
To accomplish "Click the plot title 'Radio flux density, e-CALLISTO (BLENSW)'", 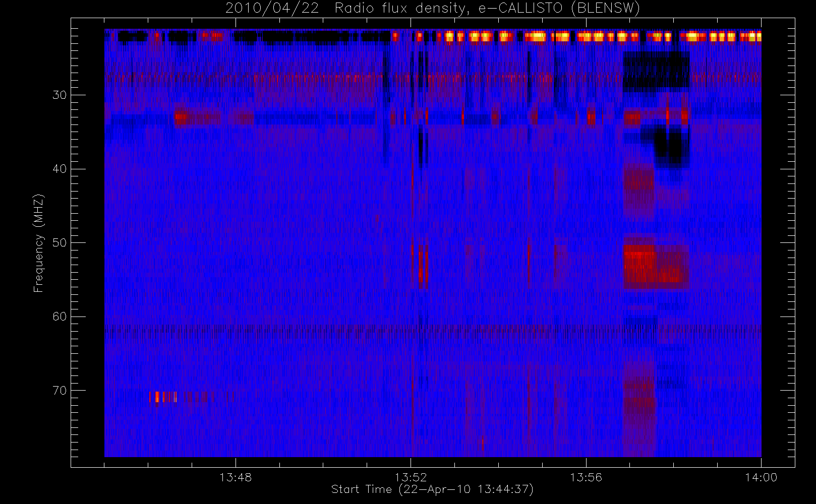I will 487,8.
